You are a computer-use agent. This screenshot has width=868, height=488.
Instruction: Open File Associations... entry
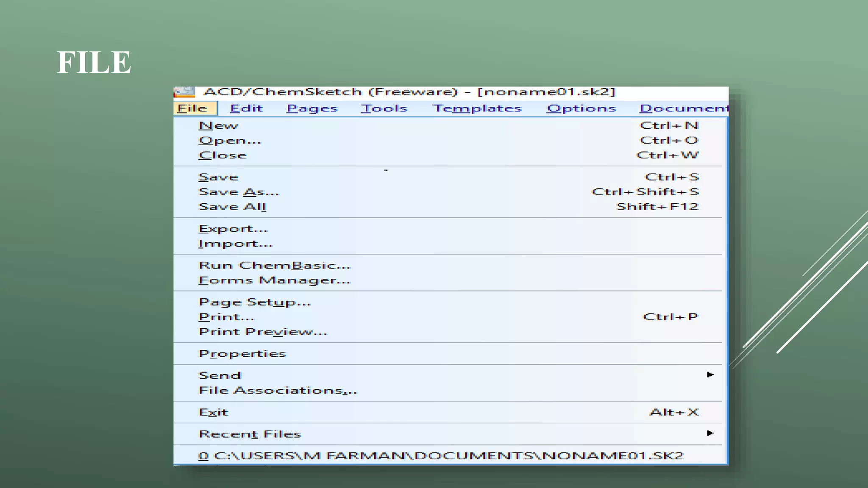point(278,390)
